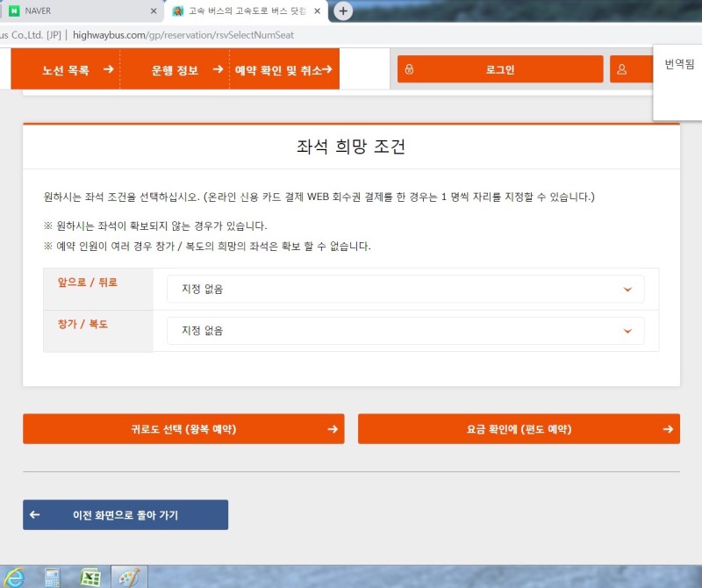
Task: Click the highwaybus.com address bar URL
Action: pos(183,35)
